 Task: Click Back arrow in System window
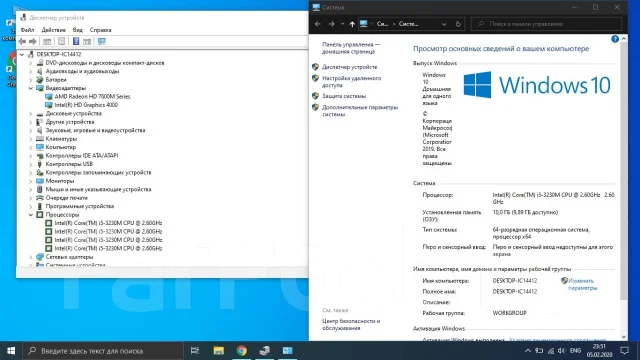click(318, 24)
